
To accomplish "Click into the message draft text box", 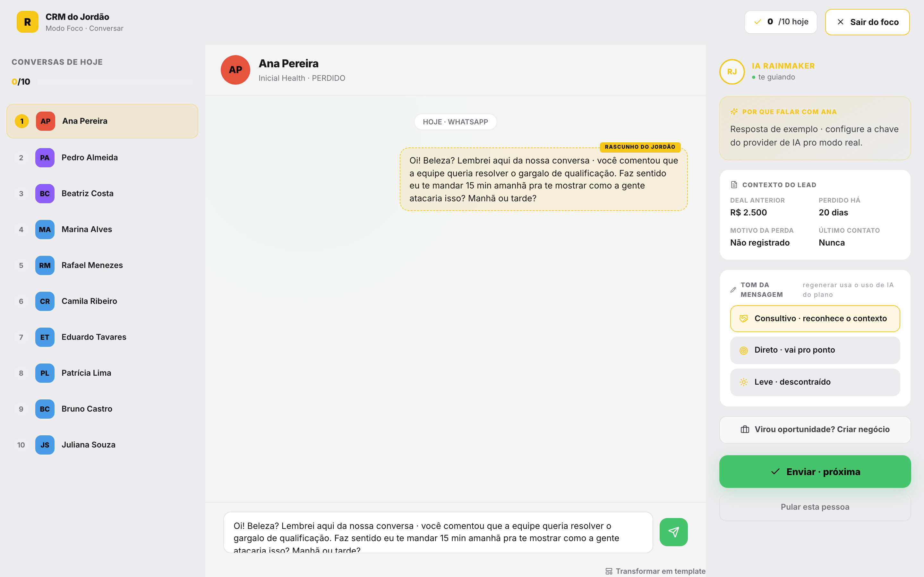I will tap(438, 532).
